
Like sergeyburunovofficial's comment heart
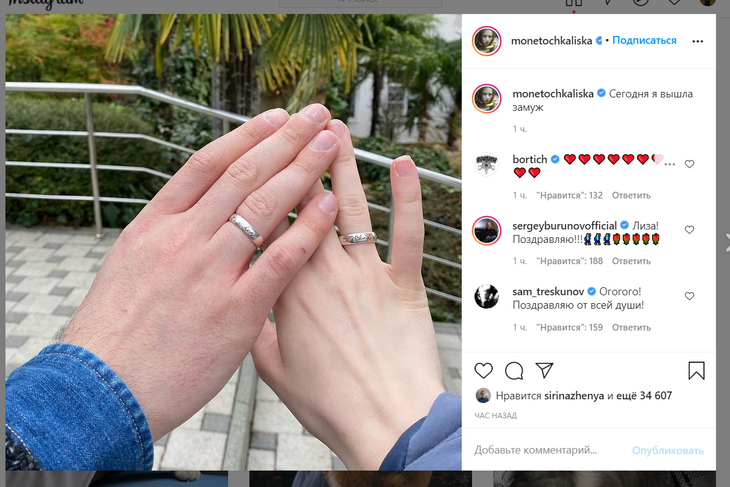[689, 230]
